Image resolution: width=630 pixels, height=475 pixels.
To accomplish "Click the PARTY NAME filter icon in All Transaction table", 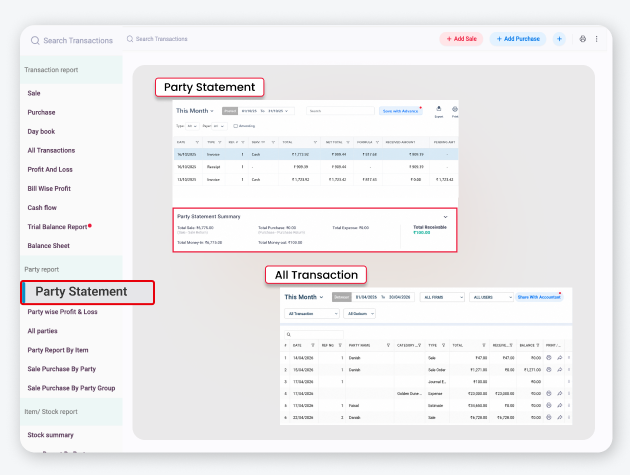I will (x=388, y=345).
